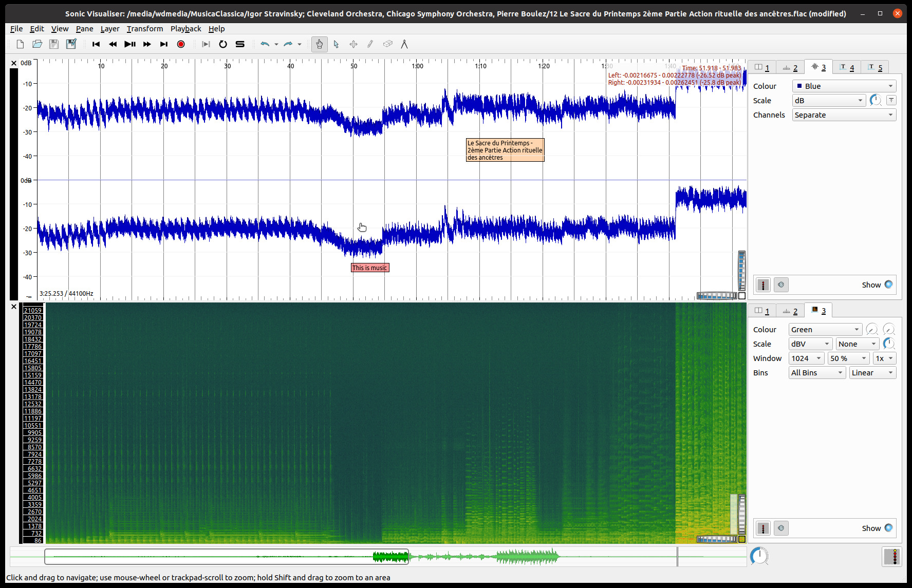
Task: Switch to waveform pane text layer tab 5
Action: pos(875,67)
